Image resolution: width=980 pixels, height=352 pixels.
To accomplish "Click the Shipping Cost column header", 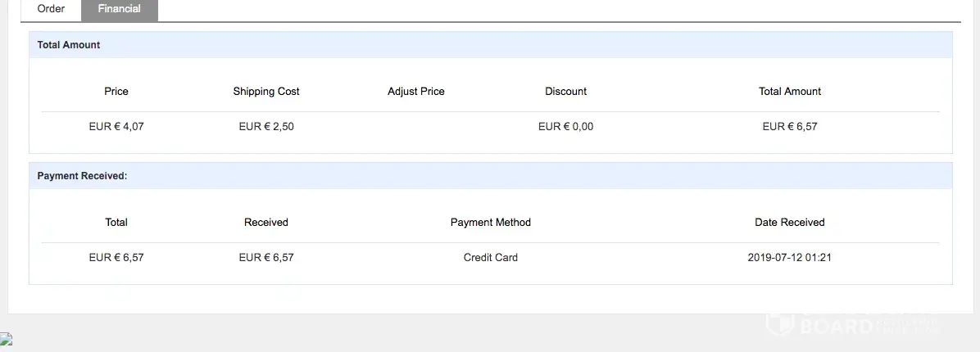I will [266, 92].
